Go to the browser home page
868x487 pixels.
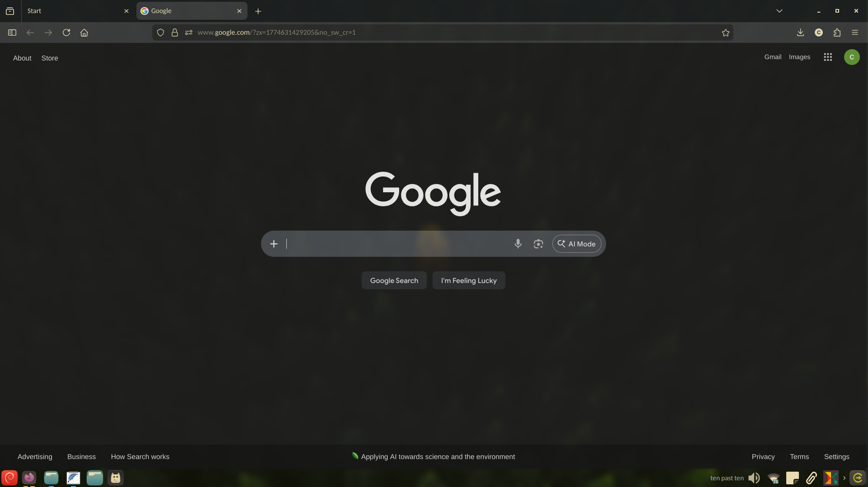84,33
